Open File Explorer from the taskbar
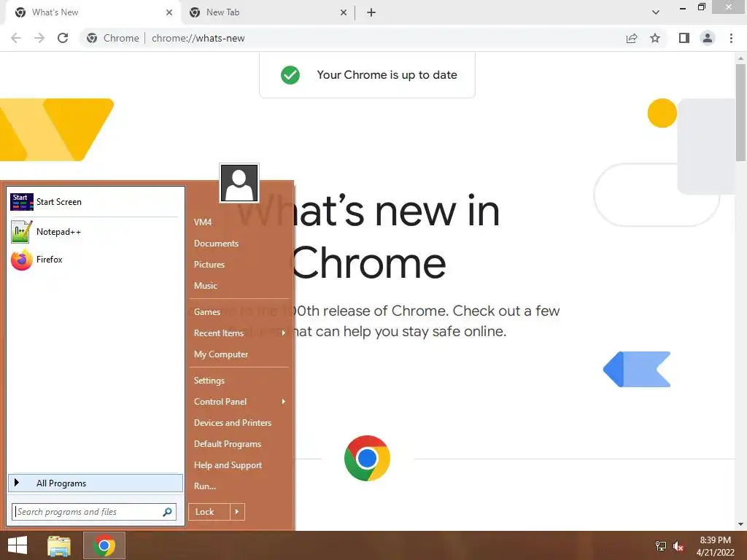 (59, 545)
